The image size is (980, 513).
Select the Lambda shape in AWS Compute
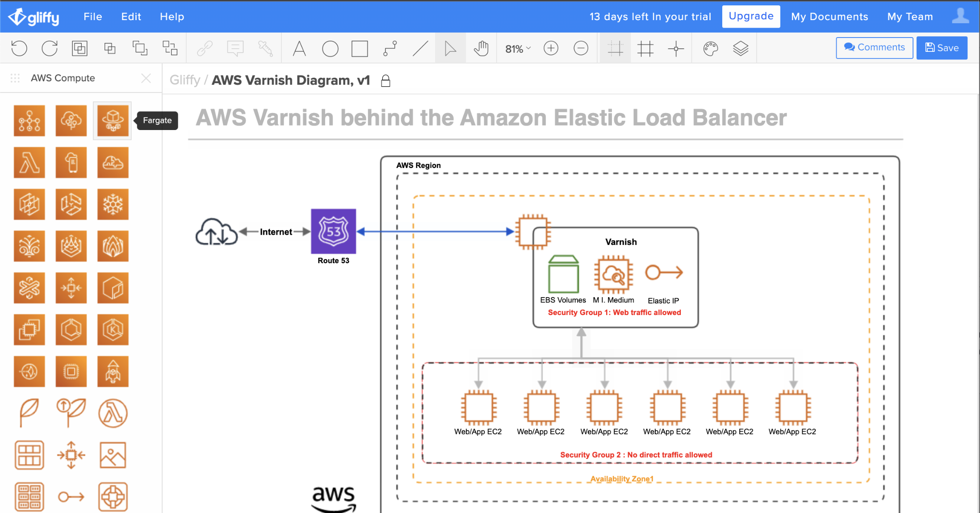click(29, 163)
